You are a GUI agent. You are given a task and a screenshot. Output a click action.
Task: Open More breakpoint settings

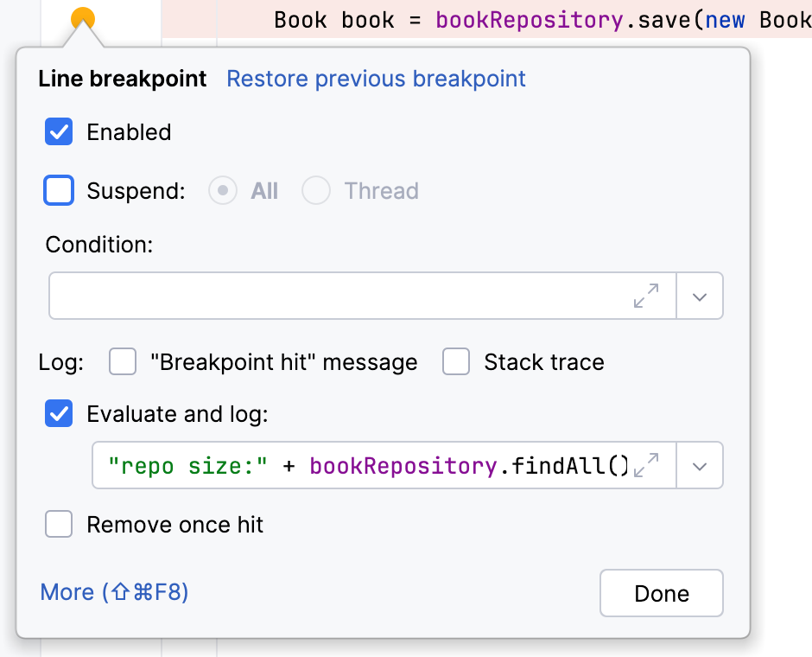tap(112, 592)
